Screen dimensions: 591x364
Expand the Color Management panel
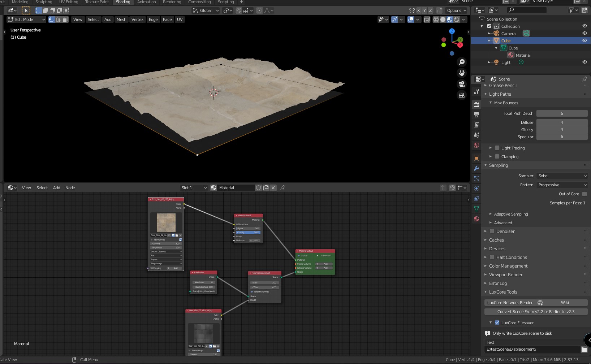click(508, 266)
